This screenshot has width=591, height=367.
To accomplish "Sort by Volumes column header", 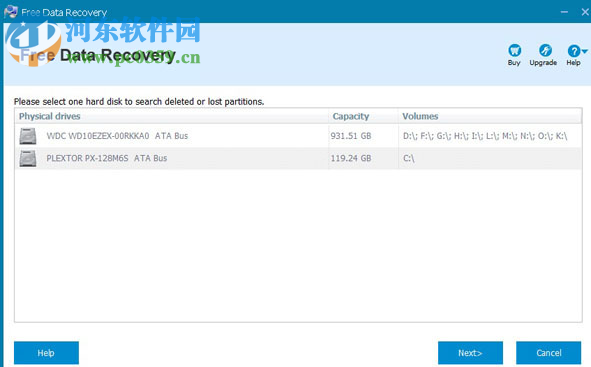I will [490, 116].
